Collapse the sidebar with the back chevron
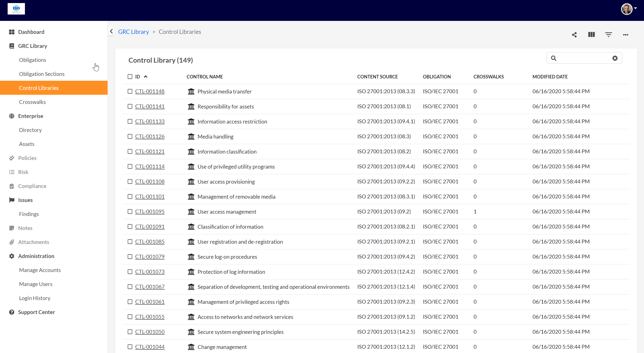 pos(111,31)
